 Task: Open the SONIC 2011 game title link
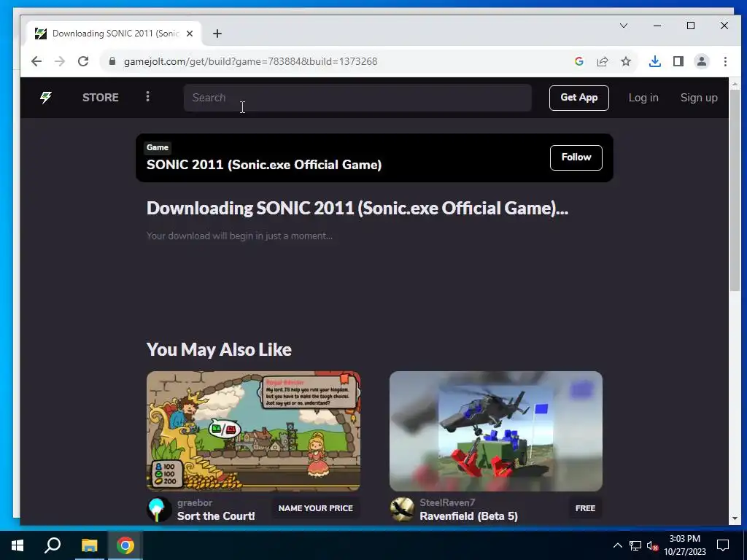[264, 165]
